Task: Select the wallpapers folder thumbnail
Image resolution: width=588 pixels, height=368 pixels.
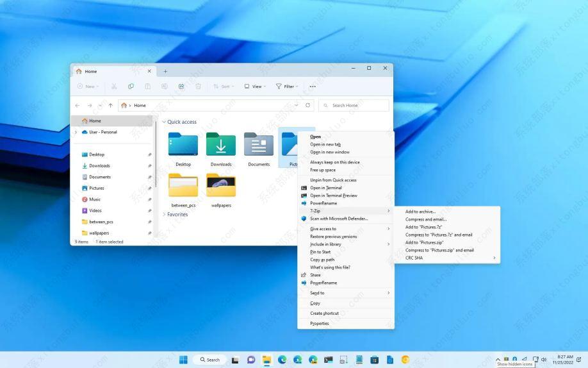Action: tap(221, 185)
